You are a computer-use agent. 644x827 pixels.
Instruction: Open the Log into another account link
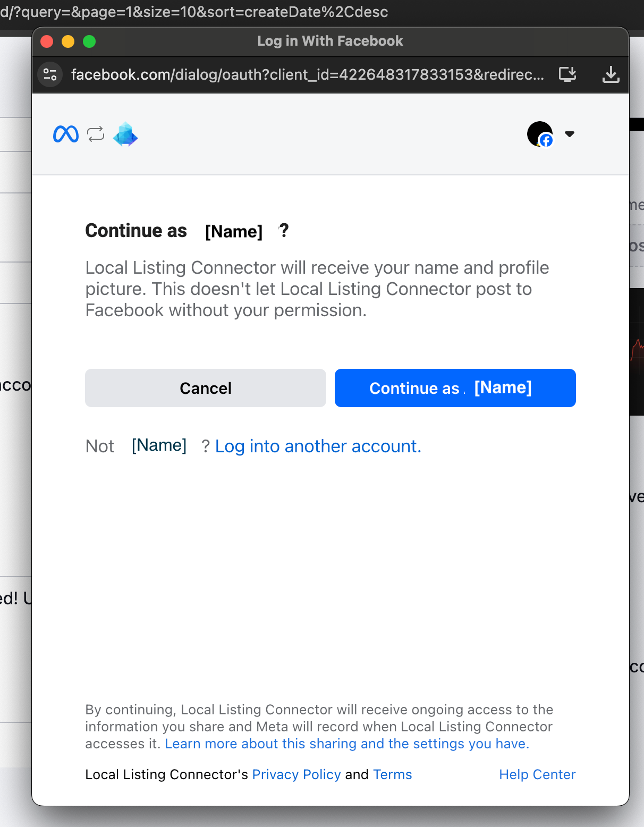coord(317,446)
